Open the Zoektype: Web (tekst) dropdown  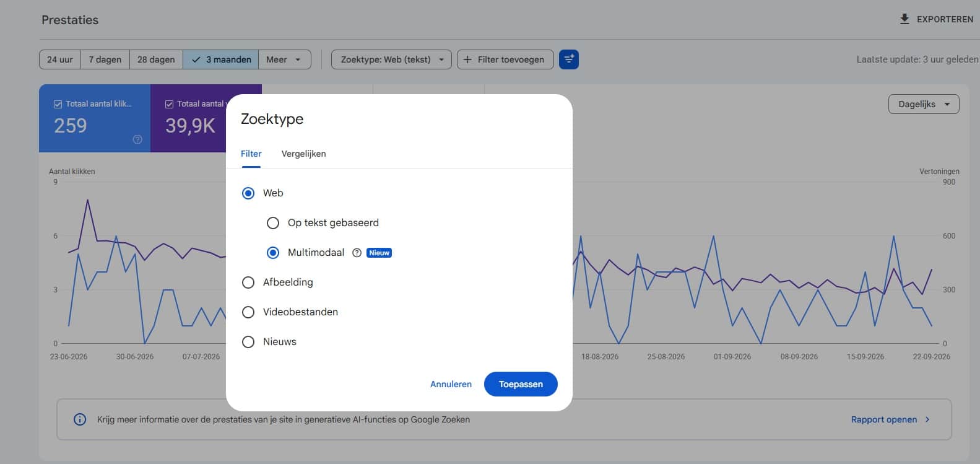click(x=392, y=59)
